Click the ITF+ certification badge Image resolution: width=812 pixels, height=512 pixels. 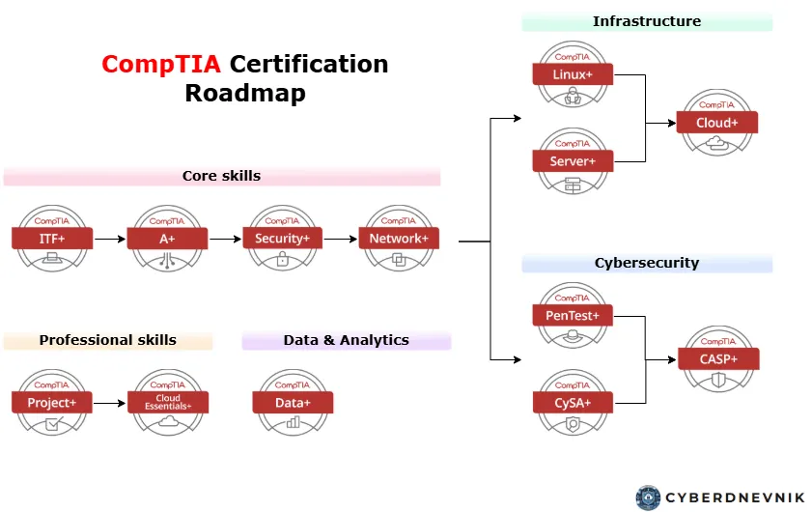[52, 239]
